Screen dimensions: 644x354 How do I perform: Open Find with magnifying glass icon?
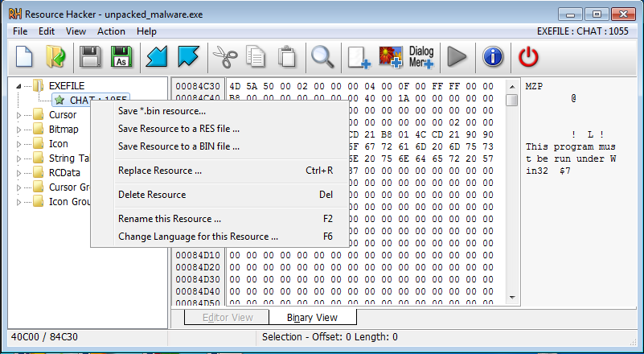[x=322, y=57]
